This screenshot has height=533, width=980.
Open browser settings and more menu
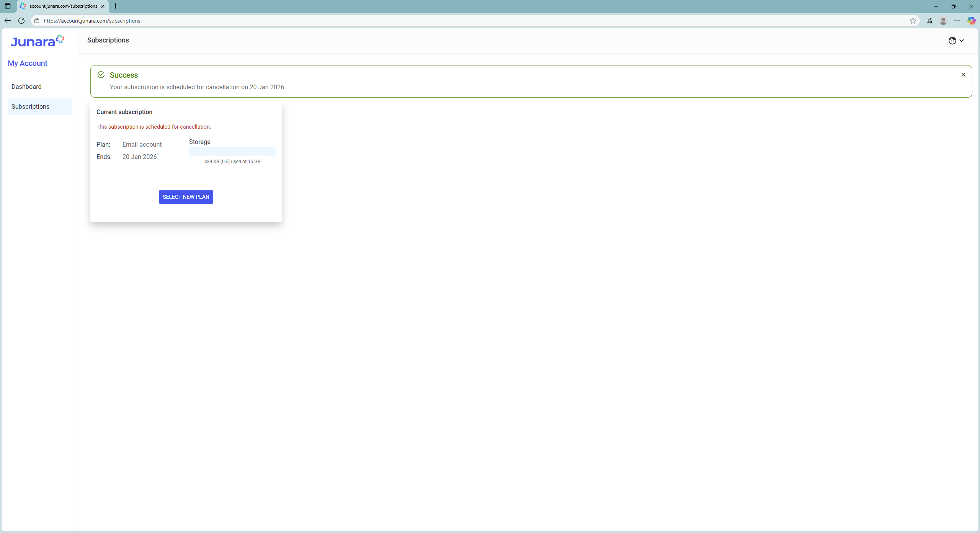[x=957, y=21]
